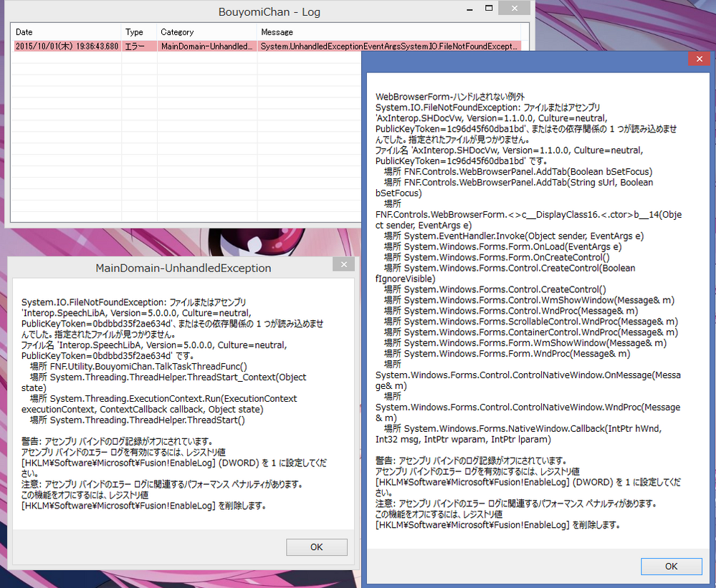
Task: Click the System.Threading.ThreadHelper.ThreadStart() stack line
Action: (x=138, y=420)
